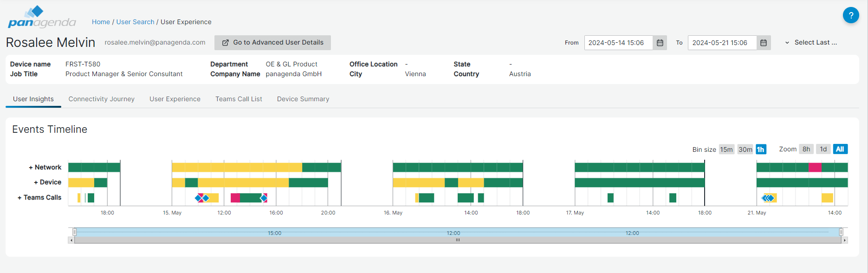868x273 pixels.
Task: Expand the Network timeline row
Action: 45,167
